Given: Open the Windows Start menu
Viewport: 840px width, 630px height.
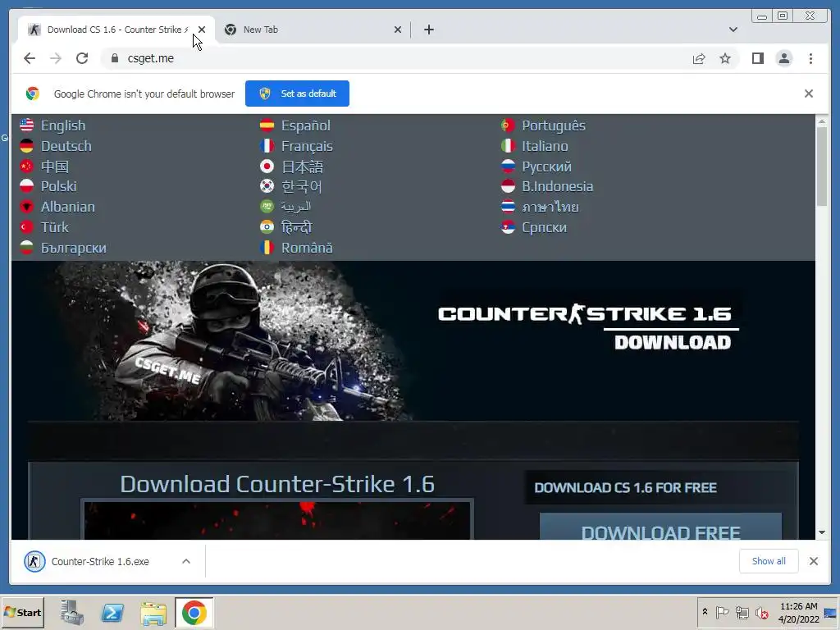Looking at the screenshot, I should [22, 613].
